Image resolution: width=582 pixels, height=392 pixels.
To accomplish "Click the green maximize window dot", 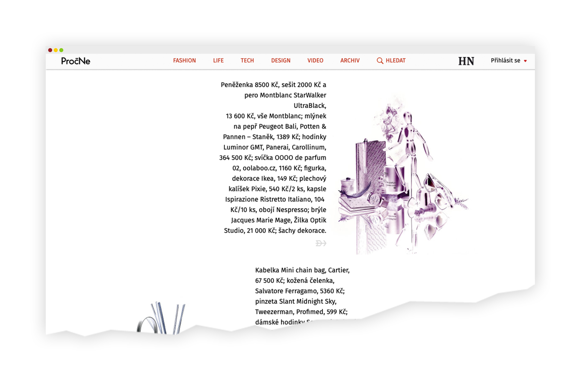I will pos(61,50).
